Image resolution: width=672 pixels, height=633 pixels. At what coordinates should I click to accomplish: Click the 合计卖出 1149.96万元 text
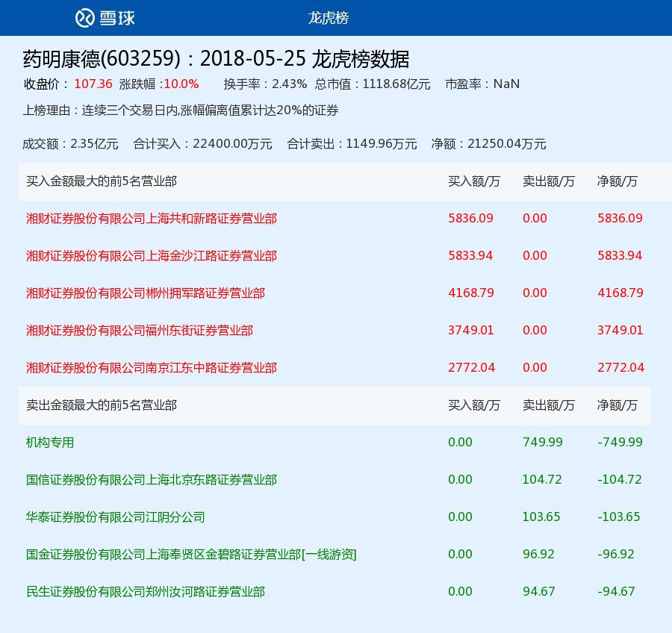tap(352, 143)
